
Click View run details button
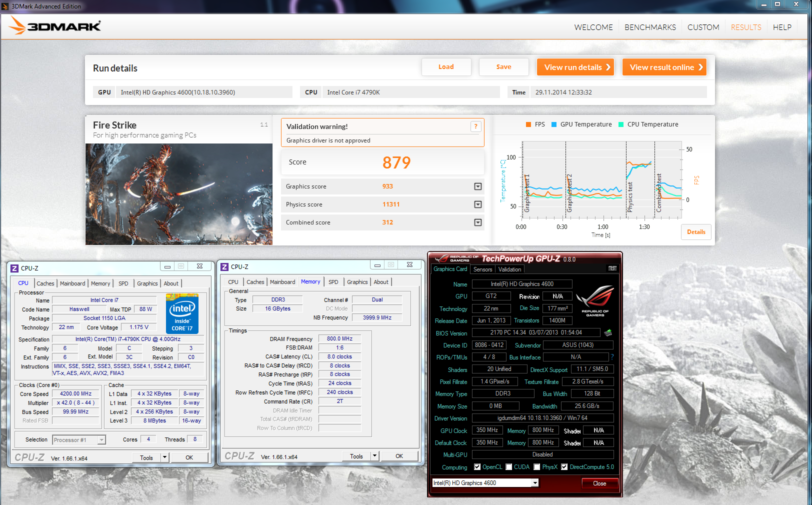click(575, 67)
